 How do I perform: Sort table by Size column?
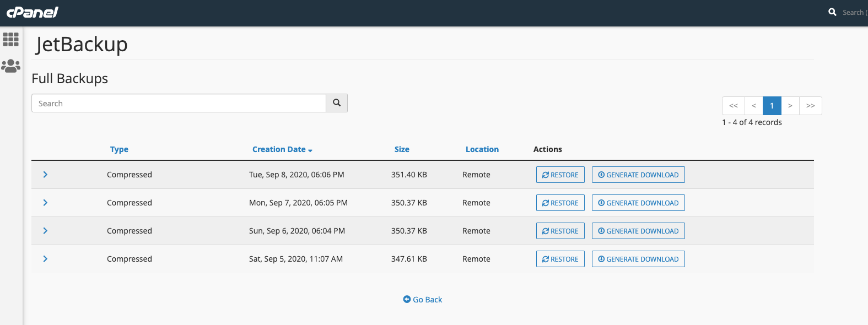coord(402,149)
